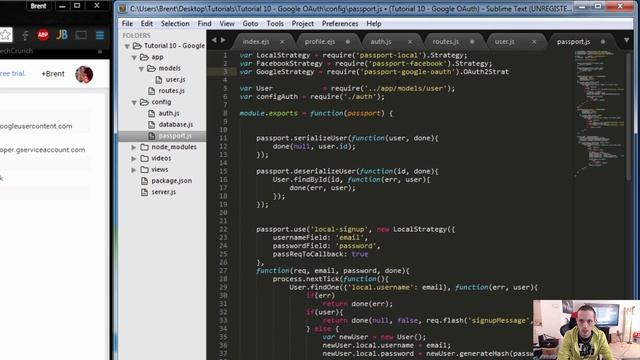Click the cast screen extension icon
This screenshot has width=640, height=360.
coord(81,36)
